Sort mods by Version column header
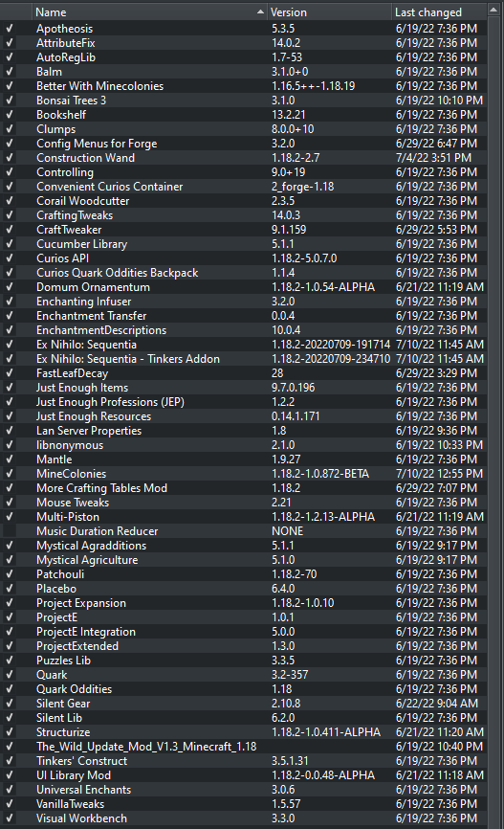 tap(329, 12)
